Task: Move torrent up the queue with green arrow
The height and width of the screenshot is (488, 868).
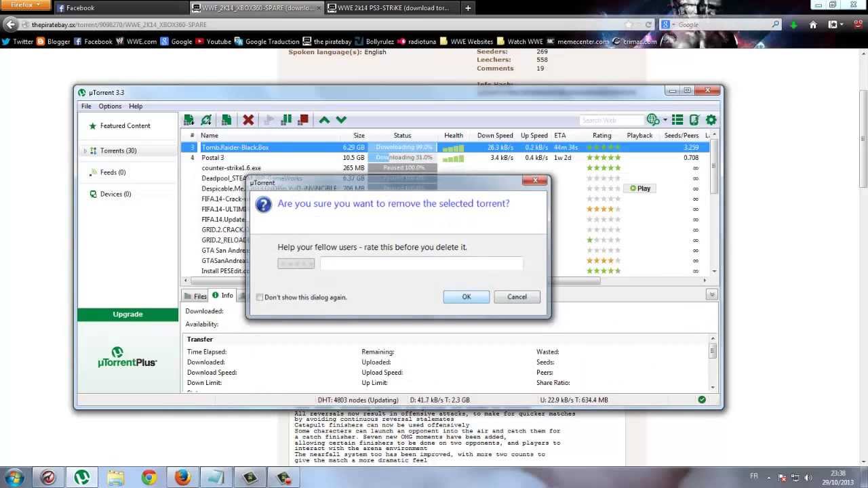Action: (324, 120)
